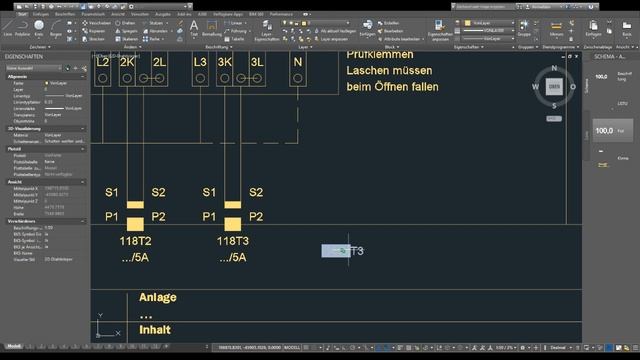Select the Polylinie tool
This screenshot has width=640, height=360.
point(22,28)
